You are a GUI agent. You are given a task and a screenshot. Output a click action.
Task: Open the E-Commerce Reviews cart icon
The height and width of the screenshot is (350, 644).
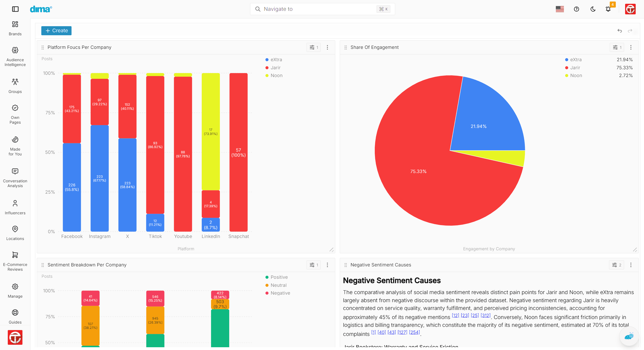[15, 255]
